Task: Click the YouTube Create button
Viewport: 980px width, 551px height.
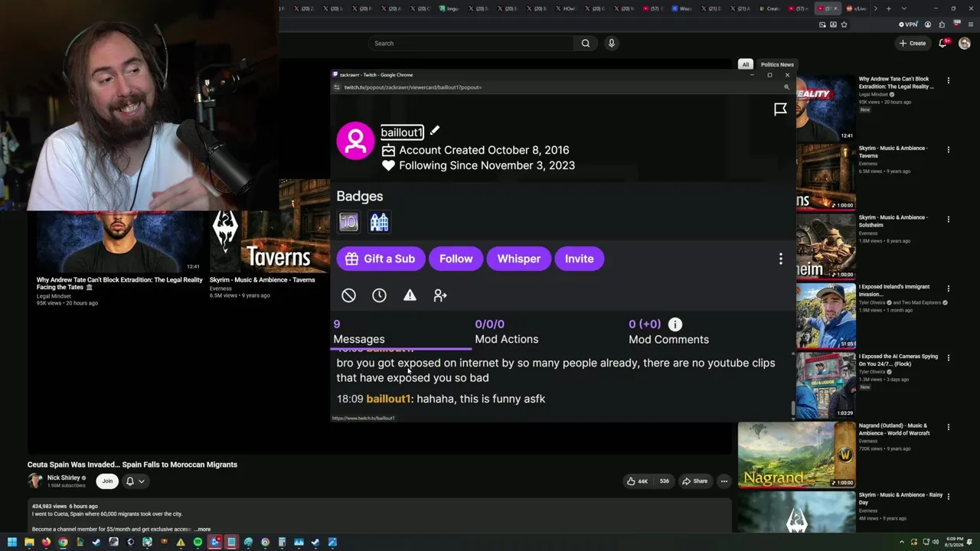Action: tap(913, 44)
